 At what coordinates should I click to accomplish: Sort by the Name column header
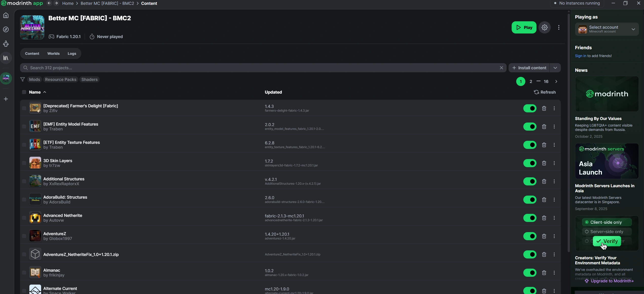click(x=38, y=92)
